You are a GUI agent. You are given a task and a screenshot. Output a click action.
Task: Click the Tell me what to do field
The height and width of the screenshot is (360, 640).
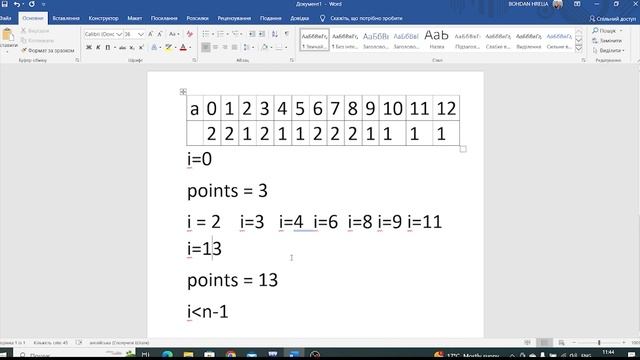tap(362, 18)
